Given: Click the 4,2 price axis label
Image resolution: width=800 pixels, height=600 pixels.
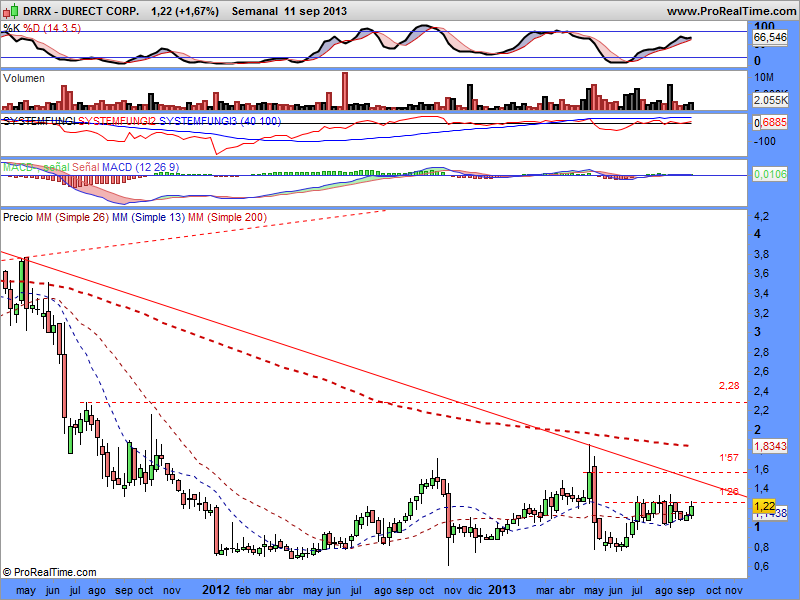Looking at the screenshot, I should (761, 216).
